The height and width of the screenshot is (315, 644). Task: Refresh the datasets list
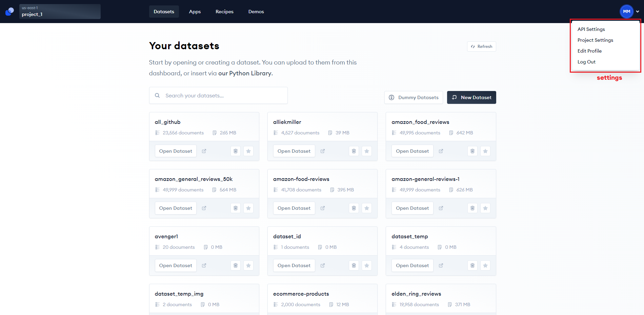coord(482,47)
